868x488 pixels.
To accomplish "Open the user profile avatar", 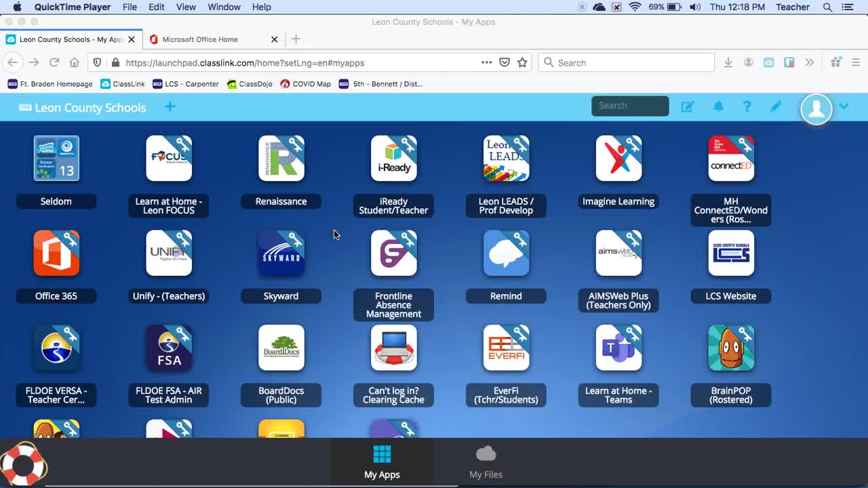I will coord(816,108).
